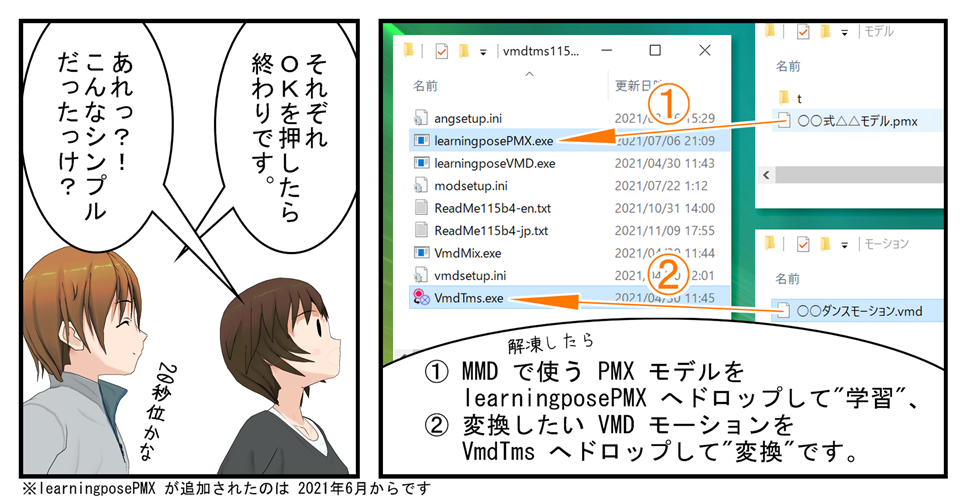This screenshot has width=967, height=504.
Task: Click the leftmost folder icon in vmdtms115 title bar
Action: tap(408, 51)
